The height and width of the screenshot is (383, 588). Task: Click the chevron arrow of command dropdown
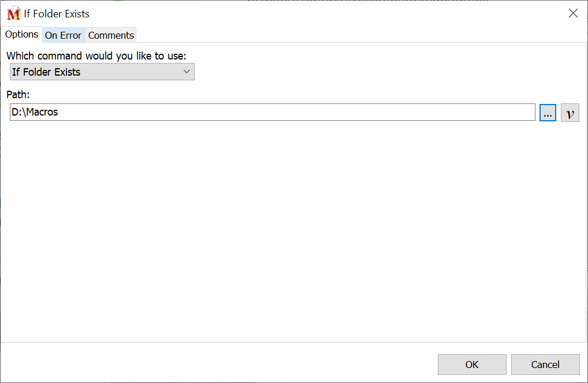(187, 72)
